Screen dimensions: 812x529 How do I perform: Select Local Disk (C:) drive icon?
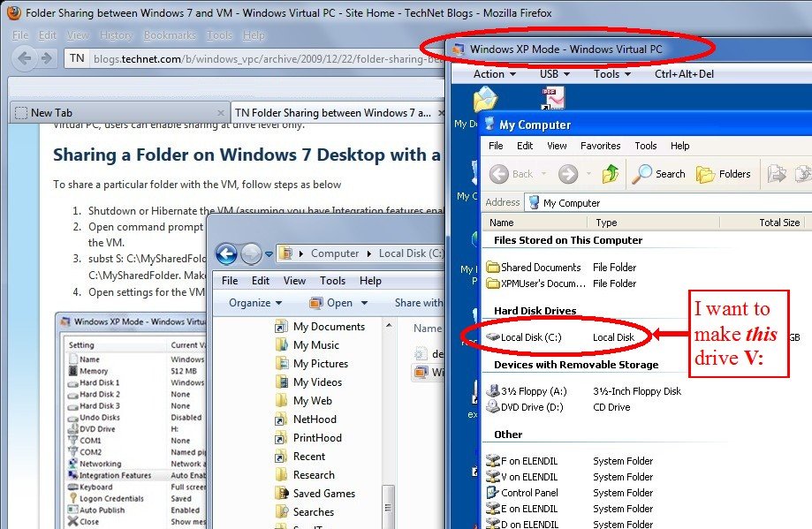[492, 337]
